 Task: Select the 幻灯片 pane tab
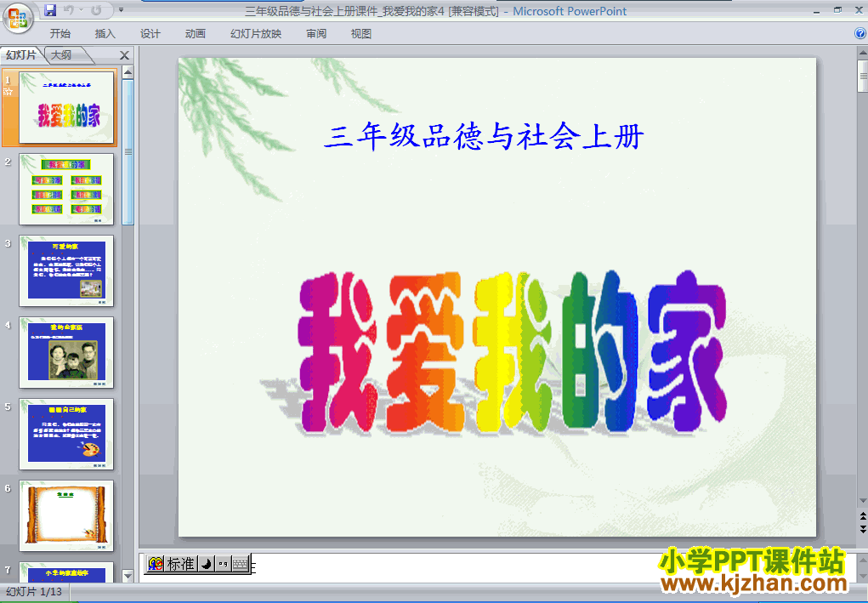[x=21, y=54]
